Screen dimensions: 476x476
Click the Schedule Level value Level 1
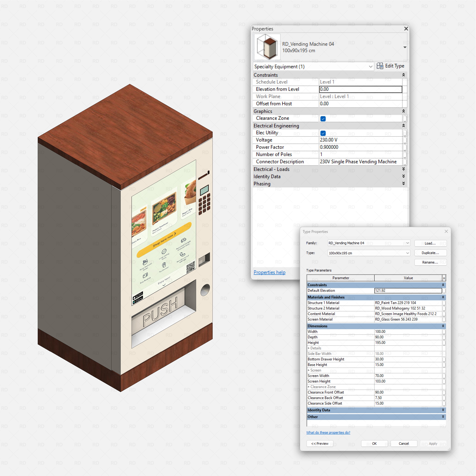click(360, 82)
